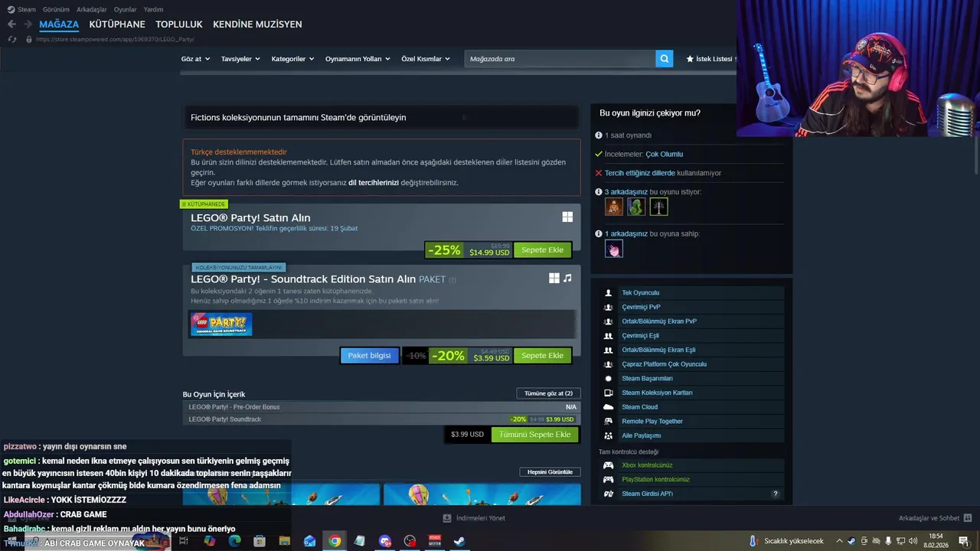
Task: Click the store URL address bar
Action: point(115,39)
